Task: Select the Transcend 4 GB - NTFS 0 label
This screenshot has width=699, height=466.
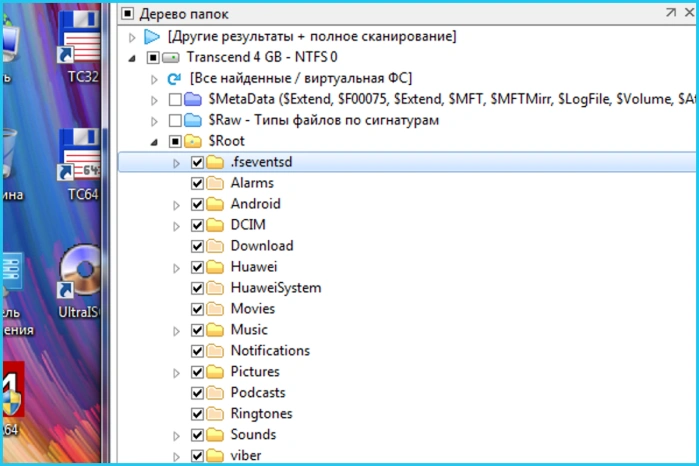Action: (x=262, y=57)
